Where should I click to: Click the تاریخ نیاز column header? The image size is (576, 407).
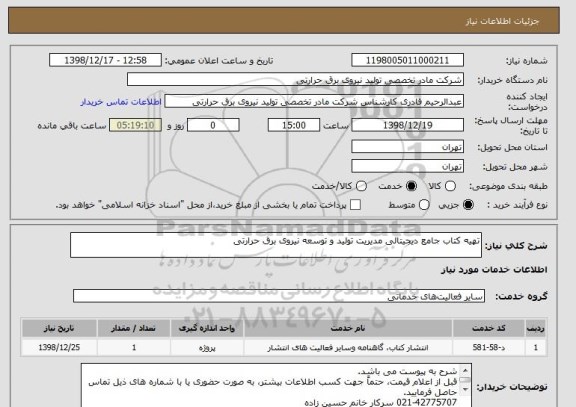tap(59, 328)
